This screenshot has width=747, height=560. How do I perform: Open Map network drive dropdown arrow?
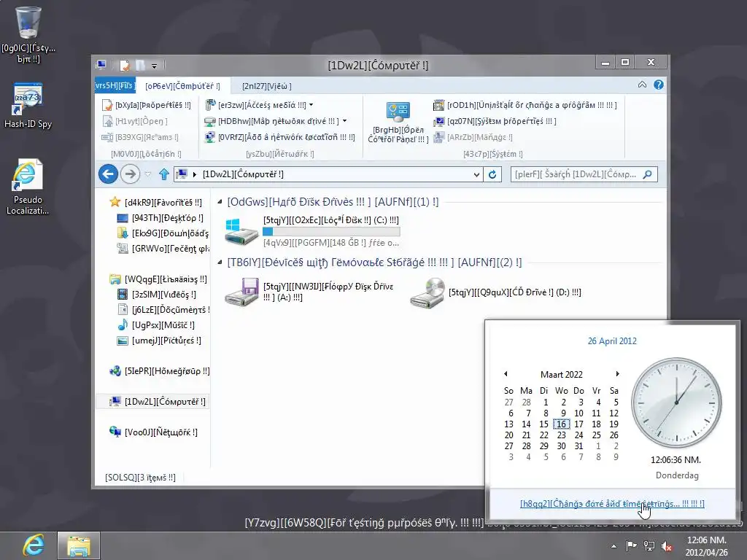(344, 121)
